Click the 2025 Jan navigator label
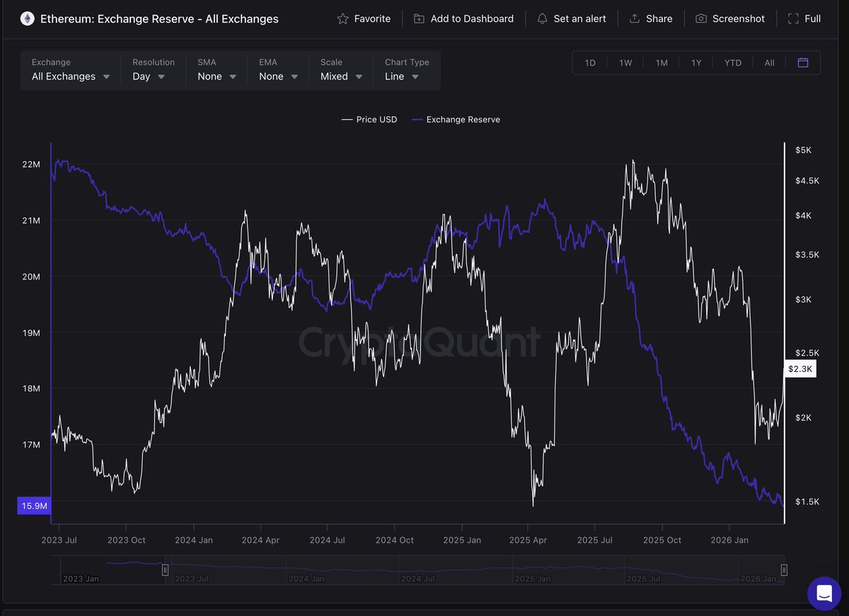 (533, 579)
